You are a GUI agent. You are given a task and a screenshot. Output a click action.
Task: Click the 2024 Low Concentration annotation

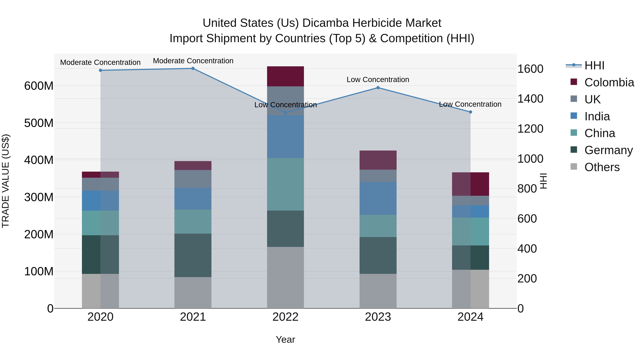(470, 104)
